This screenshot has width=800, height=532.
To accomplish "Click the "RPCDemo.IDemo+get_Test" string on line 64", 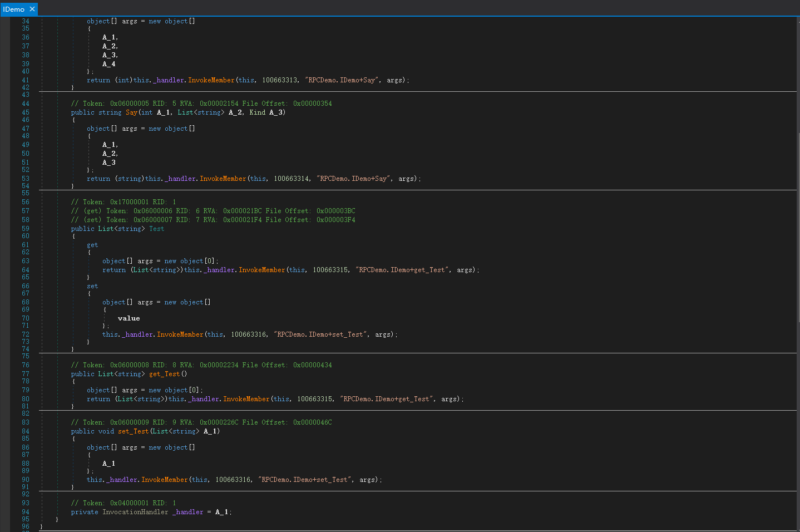I will pos(402,270).
